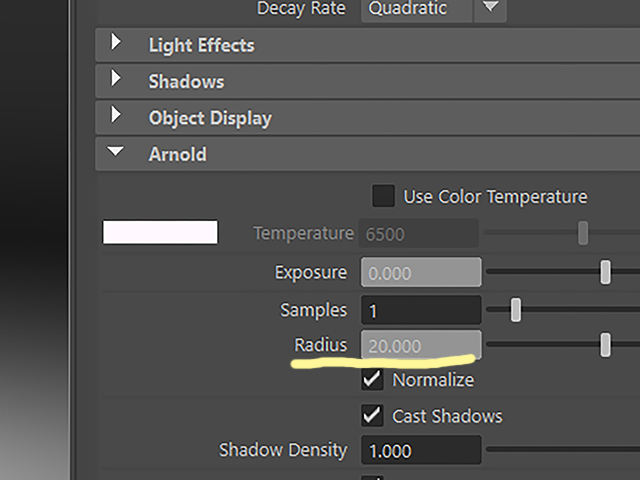Viewport: 640px width, 480px height.
Task: Click the Exposure attribute label
Action: point(311,272)
